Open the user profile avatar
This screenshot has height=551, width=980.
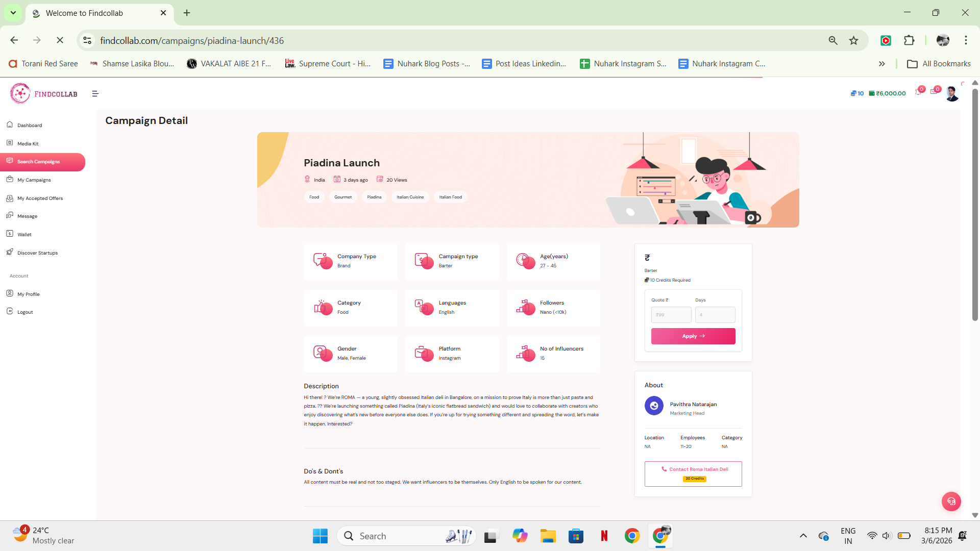click(x=952, y=93)
